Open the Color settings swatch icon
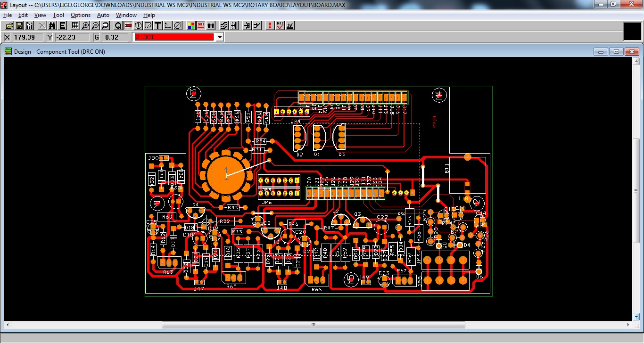The height and width of the screenshot is (343, 644). pyautogui.click(x=190, y=25)
